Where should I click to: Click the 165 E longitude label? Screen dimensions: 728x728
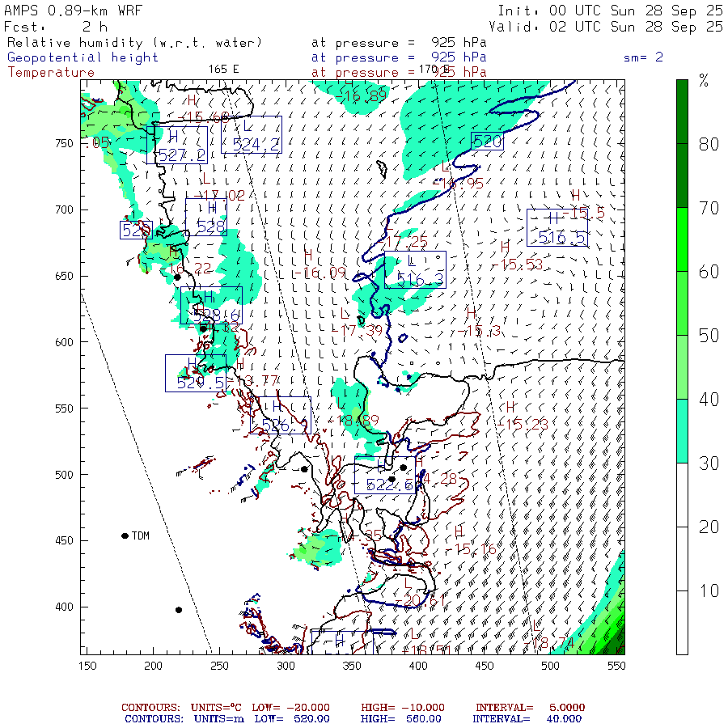223,70
